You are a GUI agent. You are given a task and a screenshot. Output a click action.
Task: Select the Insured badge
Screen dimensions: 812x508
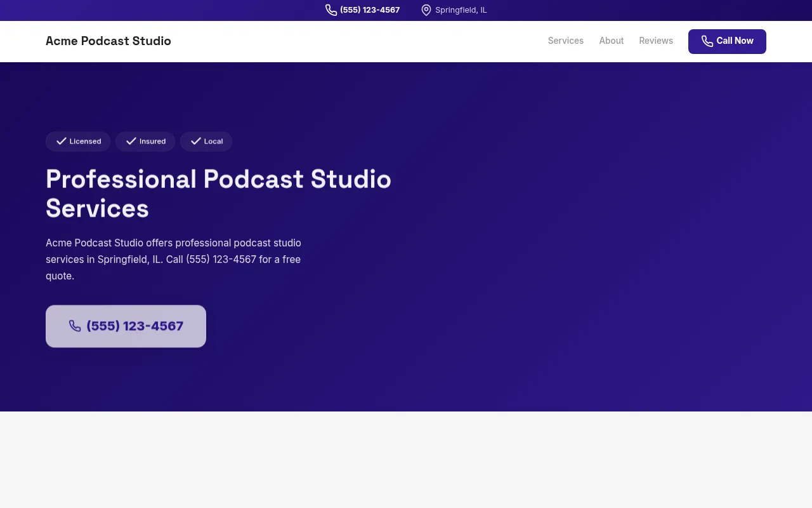[145, 141]
